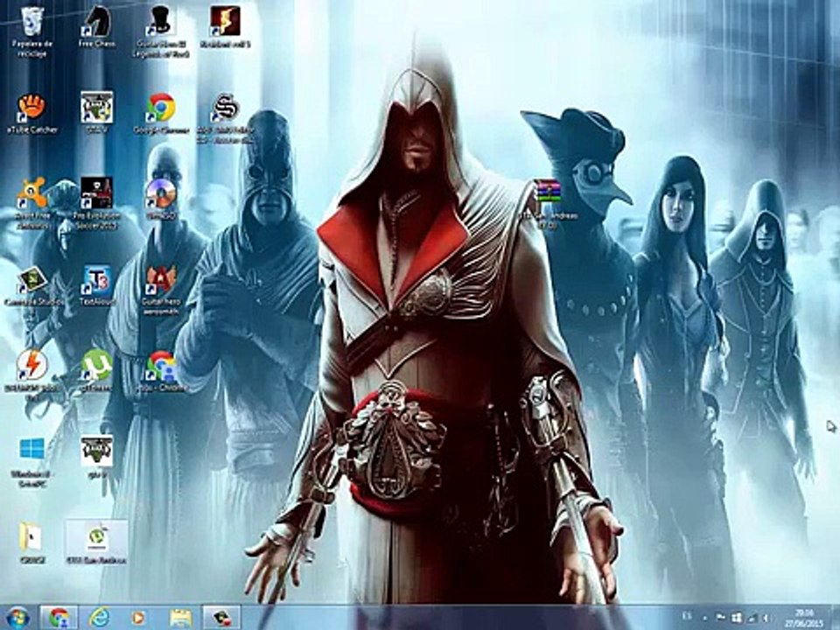
Task: Open Internet Explorer from the taskbar
Action: [x=99, y=618]
